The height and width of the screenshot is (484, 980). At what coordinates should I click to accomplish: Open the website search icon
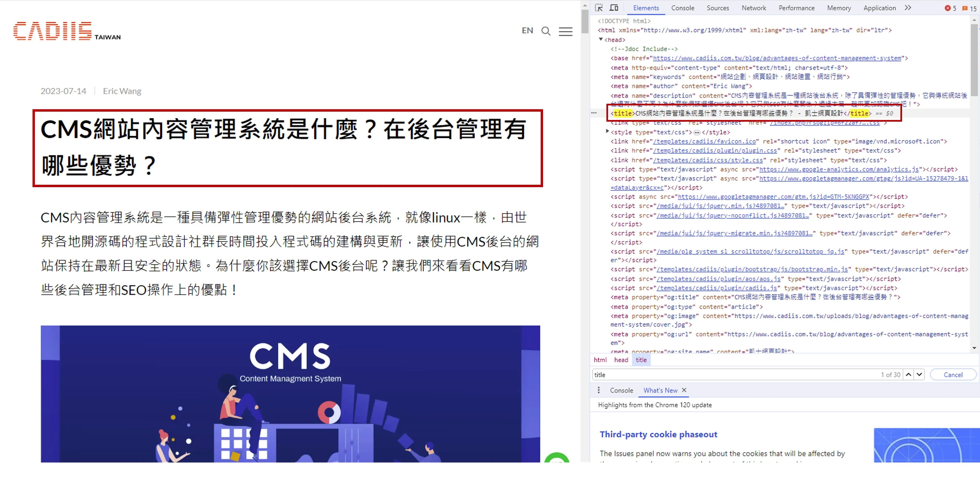click(x=546, y=31)
